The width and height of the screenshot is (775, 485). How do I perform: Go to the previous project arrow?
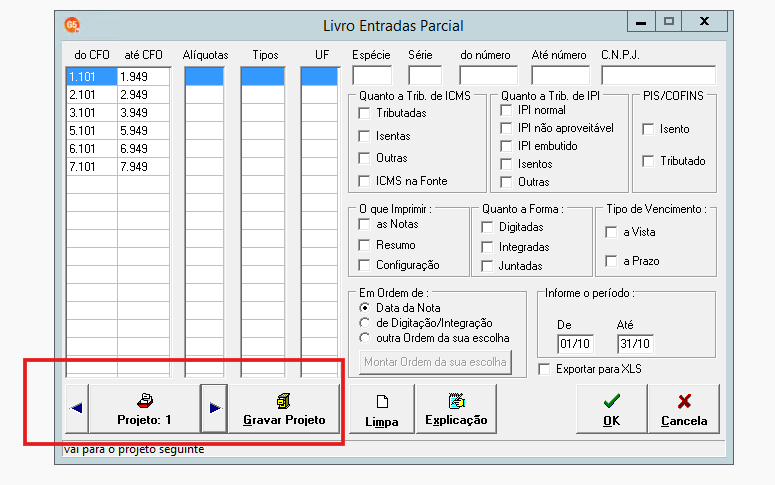coord(77,408)
